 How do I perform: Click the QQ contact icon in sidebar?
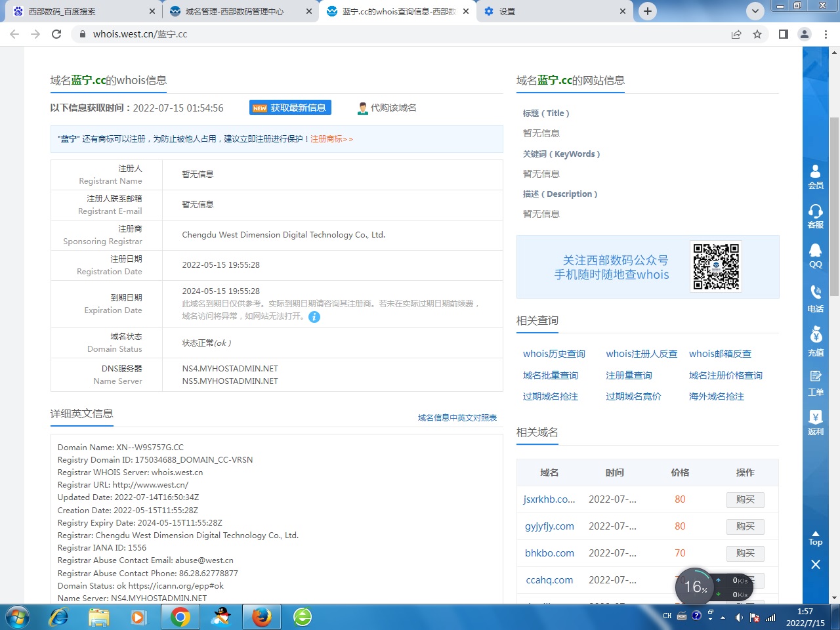click(815, 255)
